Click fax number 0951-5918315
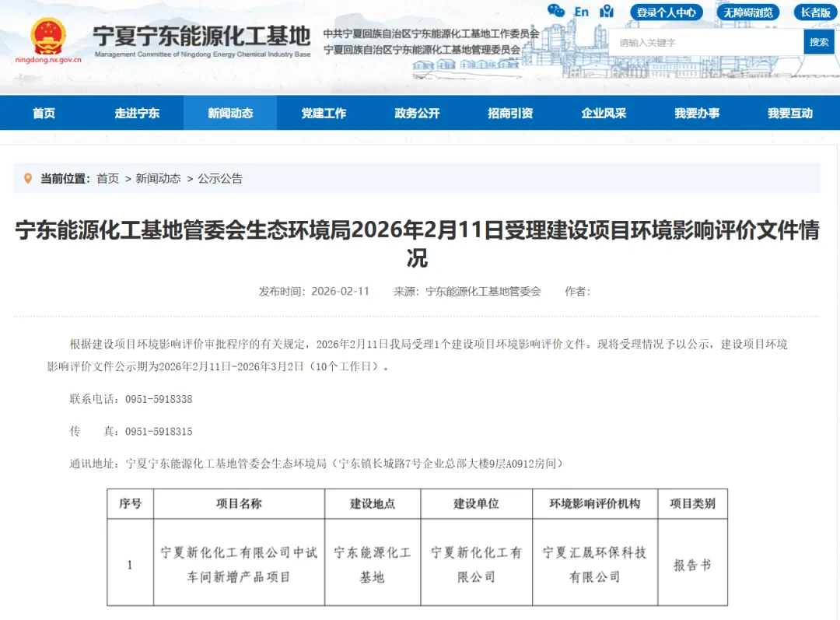This screenshot has height=620, width=840. (x=159, y=432)
